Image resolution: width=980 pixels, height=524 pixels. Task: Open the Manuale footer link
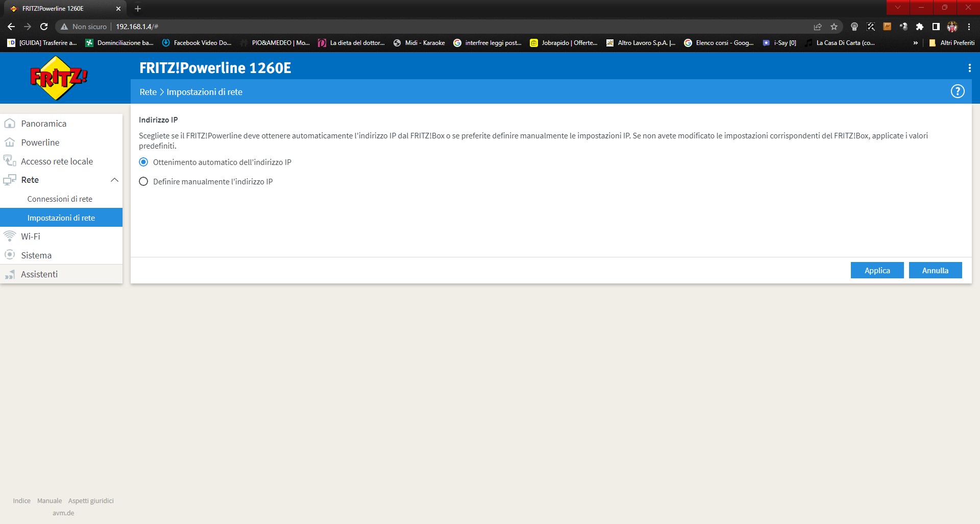[50, 501]
